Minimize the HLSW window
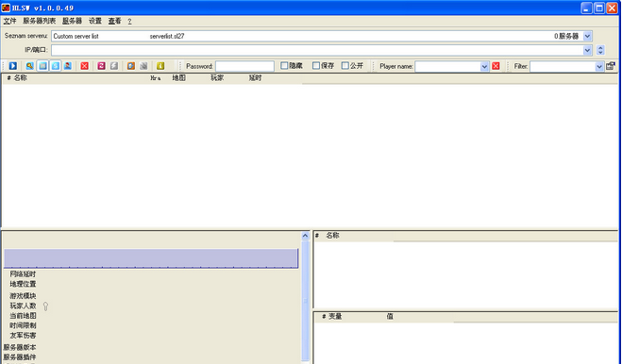622x364 pixels. pyautogui.click(x=587, y=8)
